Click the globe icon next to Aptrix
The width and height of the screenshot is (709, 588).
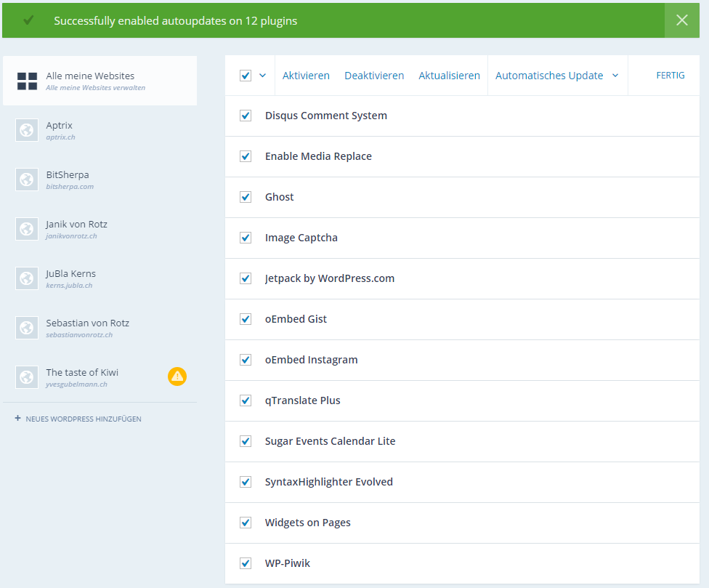pyautogui.click(x=27, y=130)
